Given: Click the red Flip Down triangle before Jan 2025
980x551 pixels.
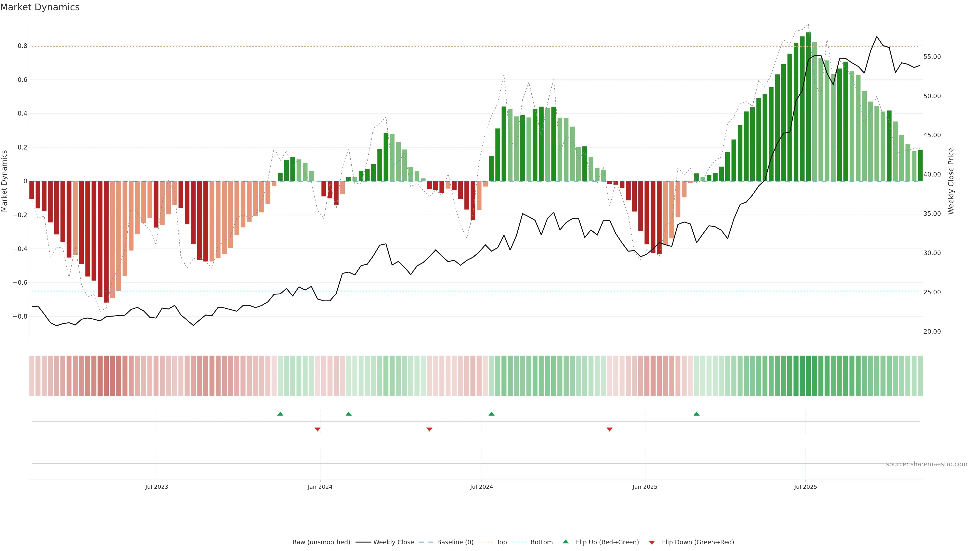Looking at the screenshot, I should click(609, 429).
